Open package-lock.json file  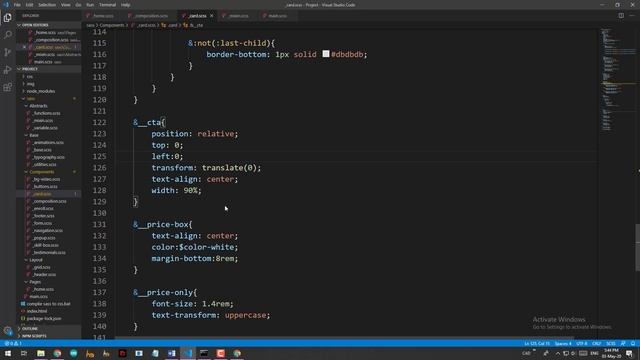click(44, 318)
